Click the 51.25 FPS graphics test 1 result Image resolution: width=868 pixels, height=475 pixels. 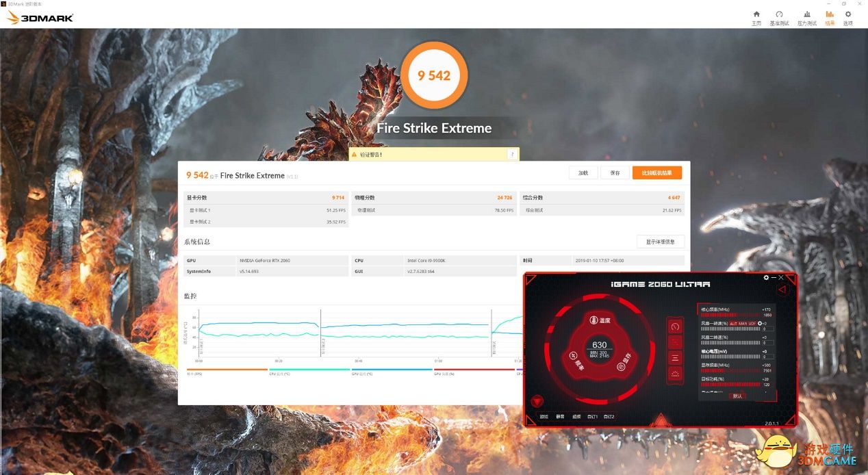point(336,210)
